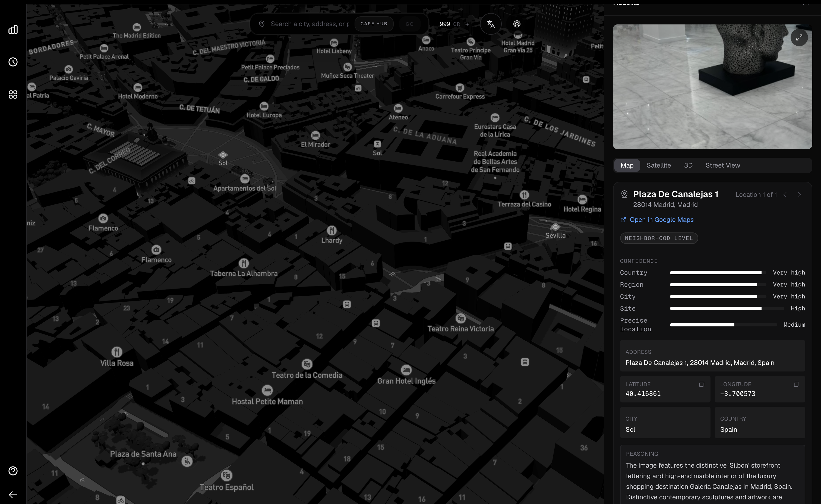Copy the latitude value
The image size is (821, 504).
coord(701,384)
